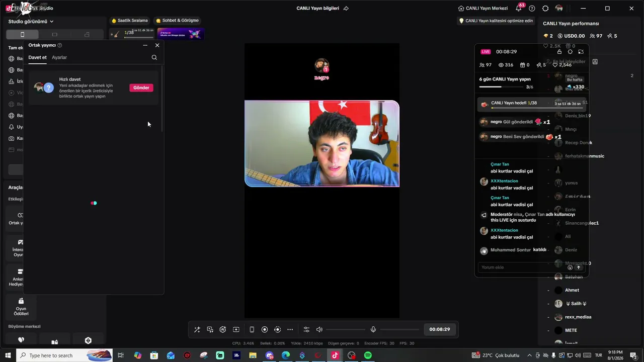Open the Windows Start menu
The width and height of the screenshot is (644, 362).
8,355
